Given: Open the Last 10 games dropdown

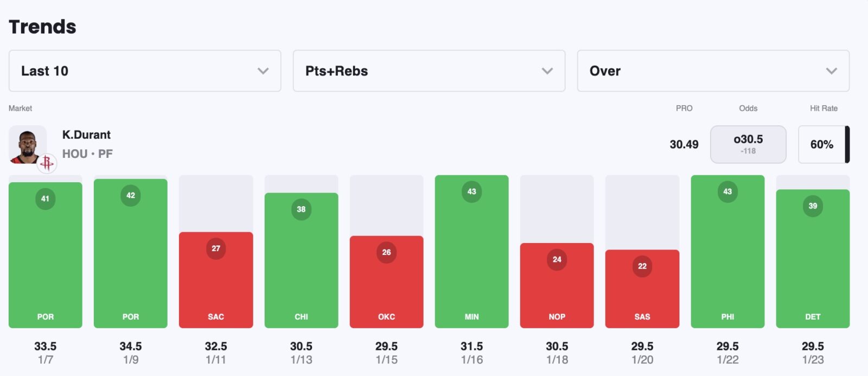Looking at the screenshot, I should pos(145,71).
